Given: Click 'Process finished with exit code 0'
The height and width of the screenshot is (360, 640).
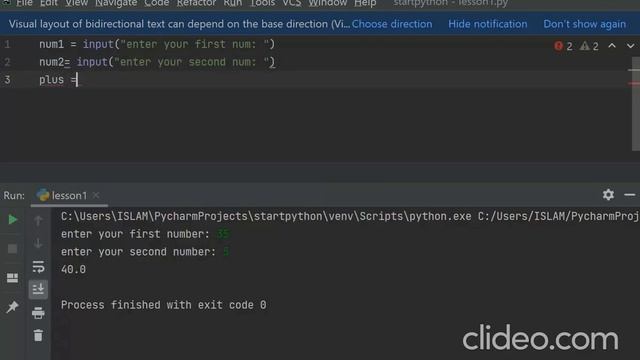Looking at the screenshot, I should click(163, 305).
